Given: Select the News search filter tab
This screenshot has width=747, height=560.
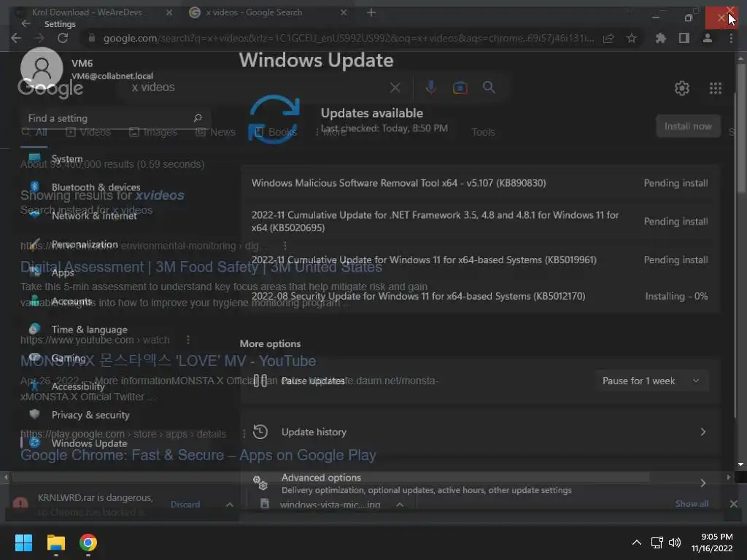Looking at the screenshot, I should pos(216,132).
